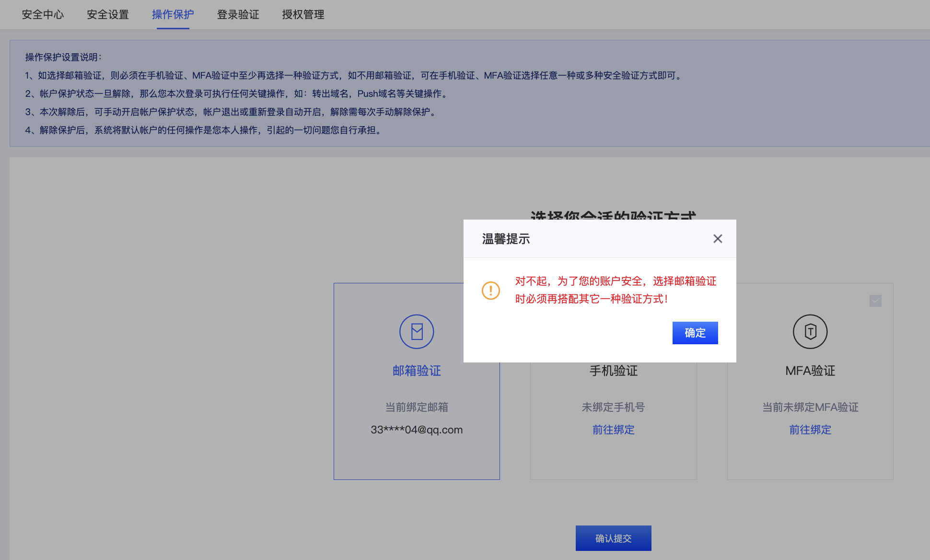Click the 温馨提示 dialog title

[506, 239]
